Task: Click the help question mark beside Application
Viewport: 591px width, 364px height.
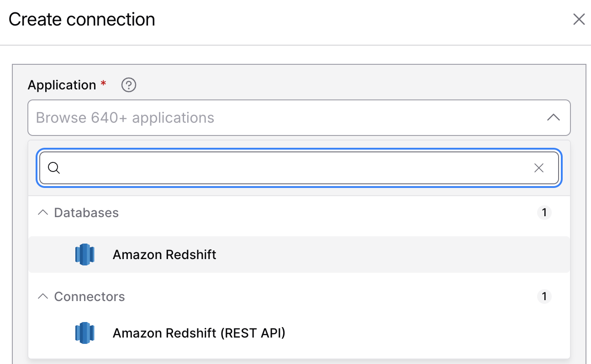Action: (x=129, y=85)
